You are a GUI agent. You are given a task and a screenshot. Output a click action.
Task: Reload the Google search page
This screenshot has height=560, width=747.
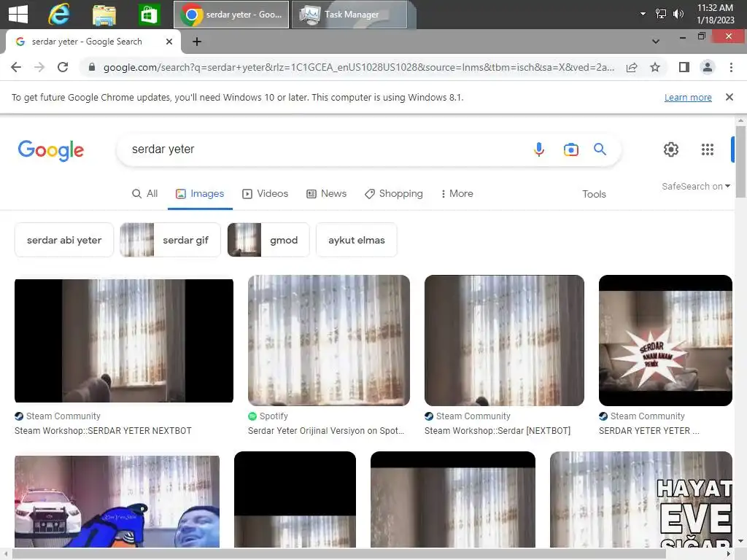coord(63,67)
